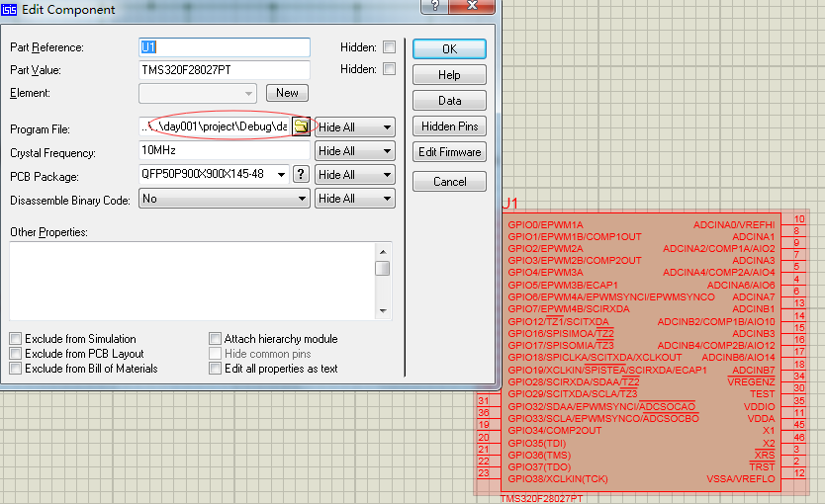The height and width of the screenshot is (504, 825).
Task: Click pin number 12 on chip
Action: (799, 473)
